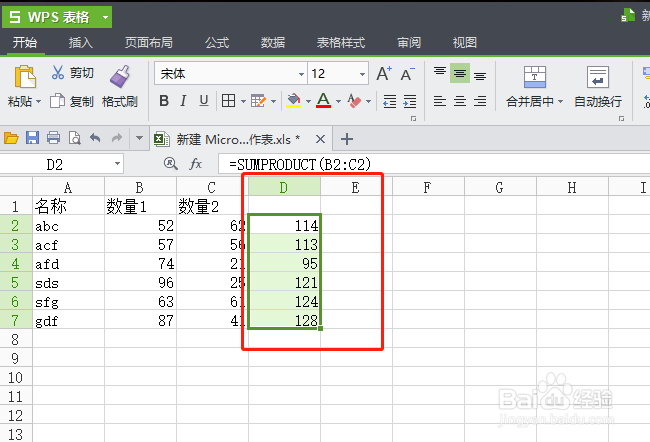Viewport: 650px width, 442px height.
Task: Align text to bottom
Action: tap(480, 75)
